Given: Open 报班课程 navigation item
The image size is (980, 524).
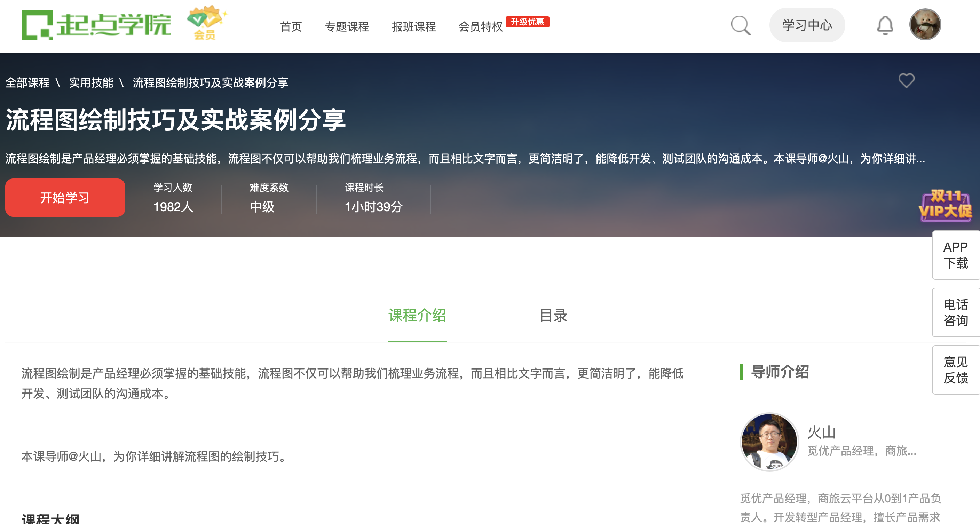Looking at the screenshot, I should [413, 27].
